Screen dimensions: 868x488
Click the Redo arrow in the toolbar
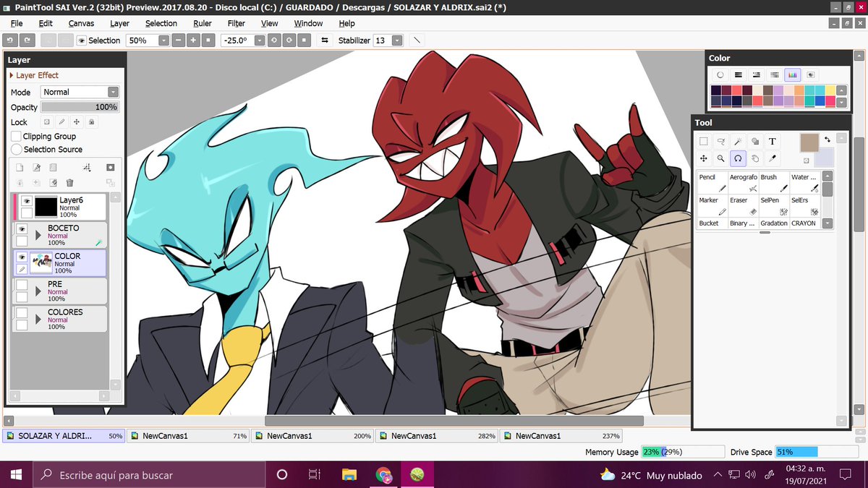tap(27, 40)
